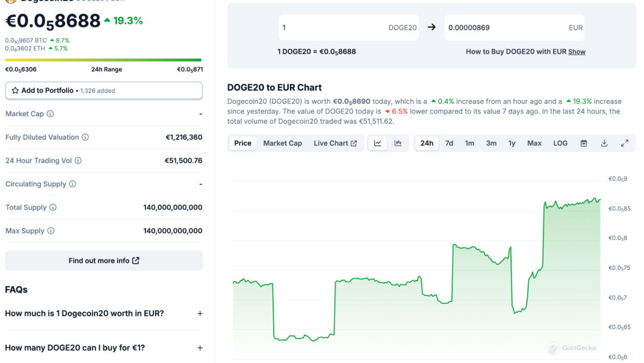Select the 24h time range
The height and width of the screenshot is (363, 644).
click(x=427, y=143)
